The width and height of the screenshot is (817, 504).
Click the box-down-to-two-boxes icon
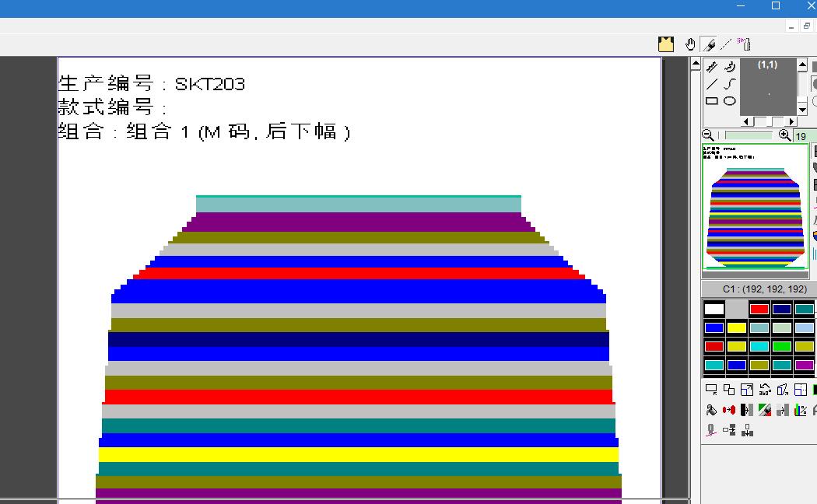click(747, 430)
